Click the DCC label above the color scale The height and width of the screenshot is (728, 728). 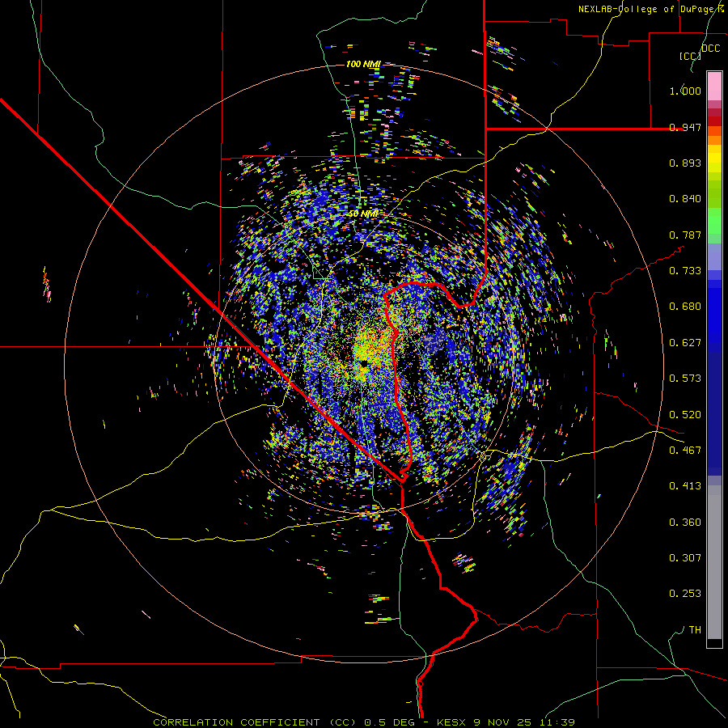tap(710, 49)
